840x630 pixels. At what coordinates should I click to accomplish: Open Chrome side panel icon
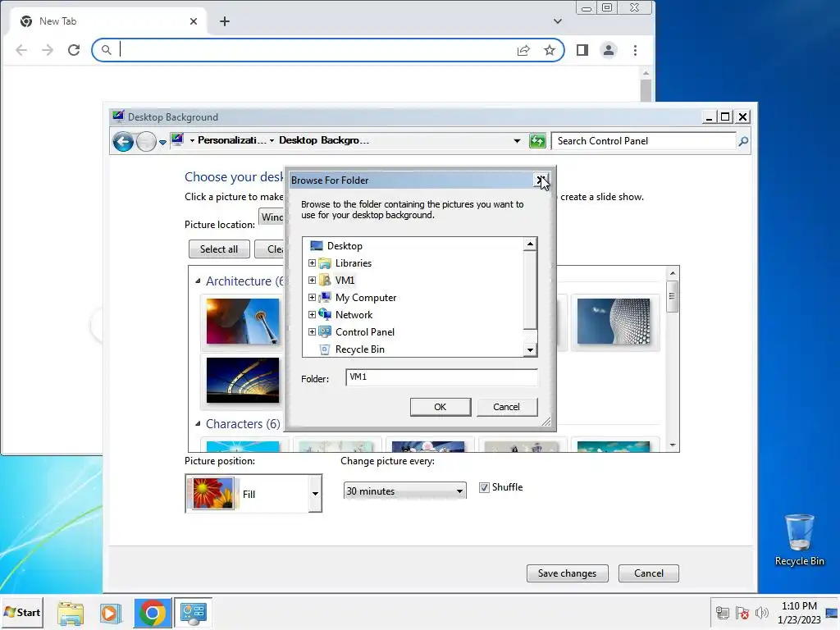[582, 50]
